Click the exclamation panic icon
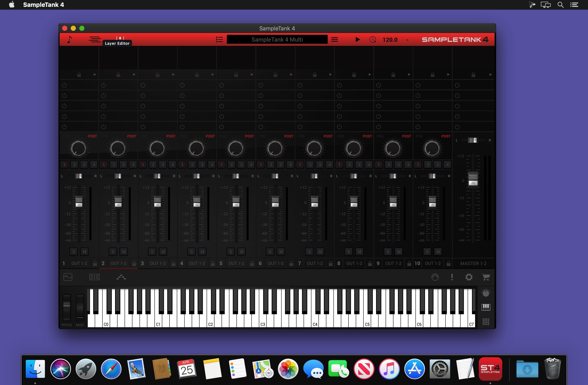 [452, 277]
